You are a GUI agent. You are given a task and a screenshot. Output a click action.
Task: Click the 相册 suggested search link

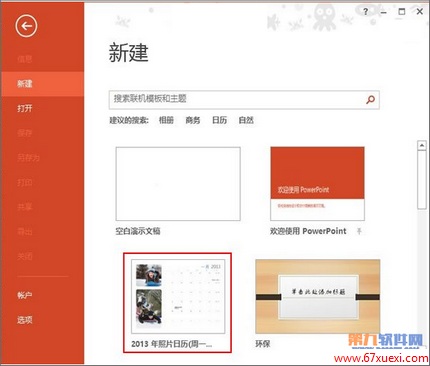click(x=166, y=120)
